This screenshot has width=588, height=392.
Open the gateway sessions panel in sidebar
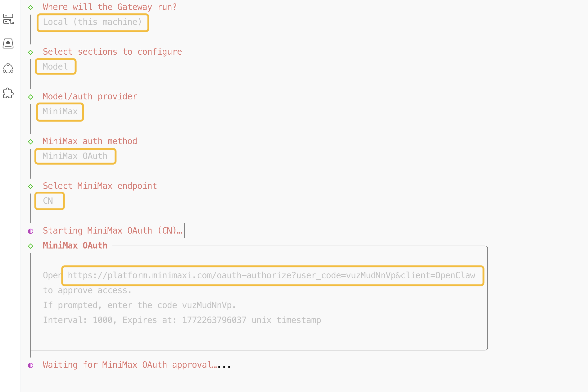[8, 19]
